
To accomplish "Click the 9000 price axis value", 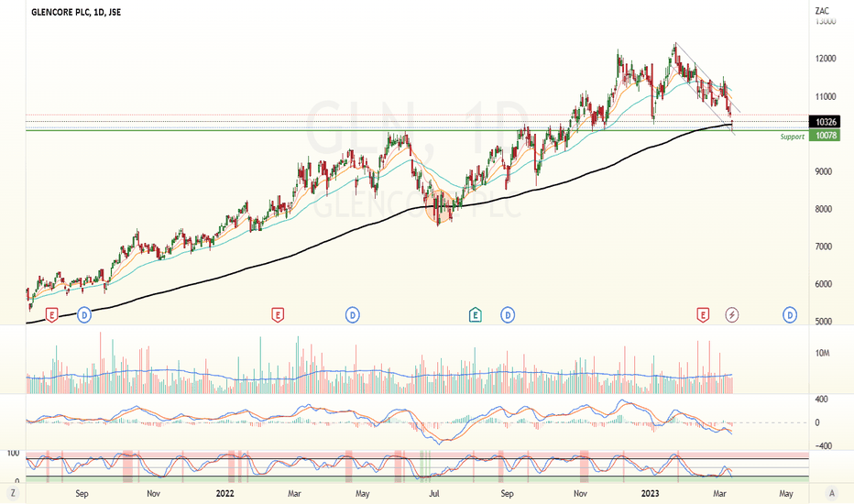I will pyautogui.click(x=824, y=171).
